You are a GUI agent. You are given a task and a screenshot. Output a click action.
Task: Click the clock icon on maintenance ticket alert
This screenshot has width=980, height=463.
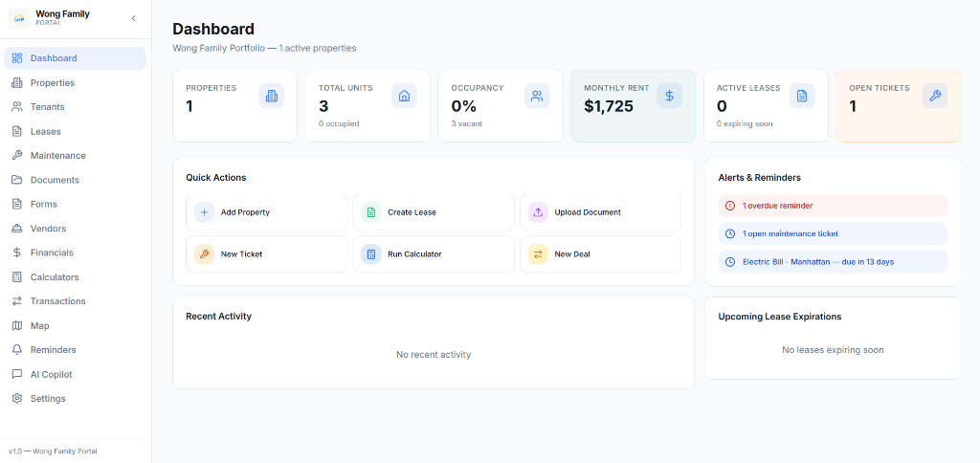pos(730,233)
